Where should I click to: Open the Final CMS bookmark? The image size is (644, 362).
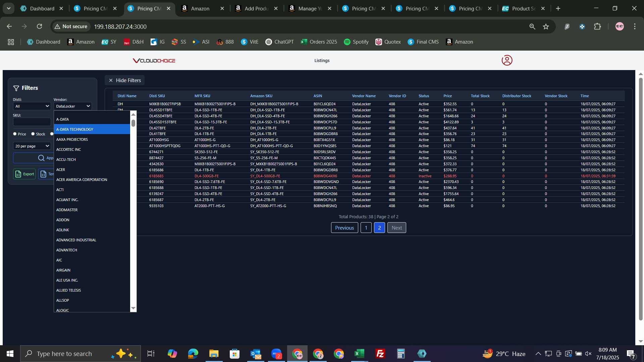pyautogui.click(x=423, y=42)
